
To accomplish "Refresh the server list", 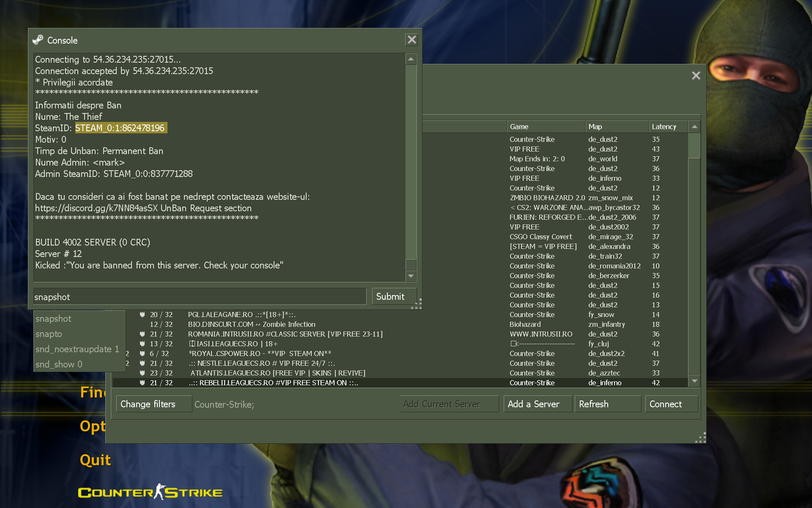I will [607, 404].
